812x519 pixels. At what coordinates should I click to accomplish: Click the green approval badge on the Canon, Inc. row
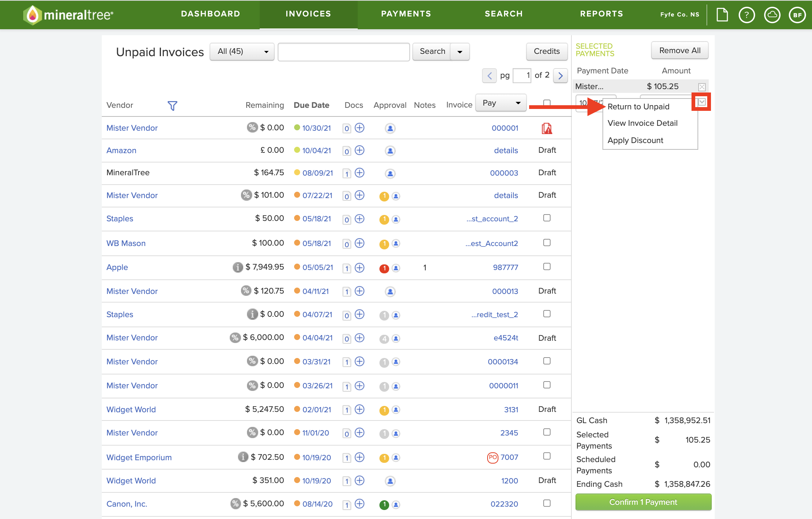tap(384, 505)
